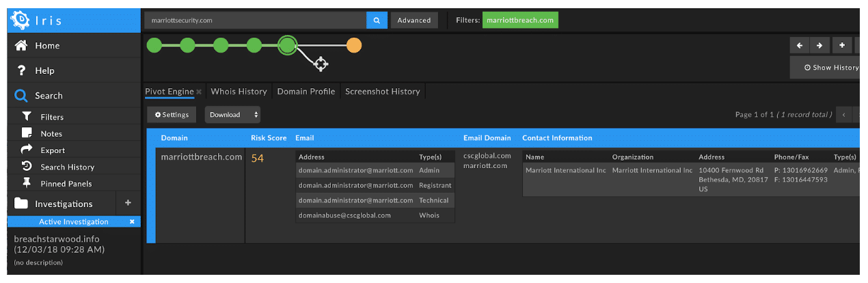Click the Admin domain.administrator@marriott.com email
Image resolution: width=868 pixels, height=283 pixels.
[355, 170]
